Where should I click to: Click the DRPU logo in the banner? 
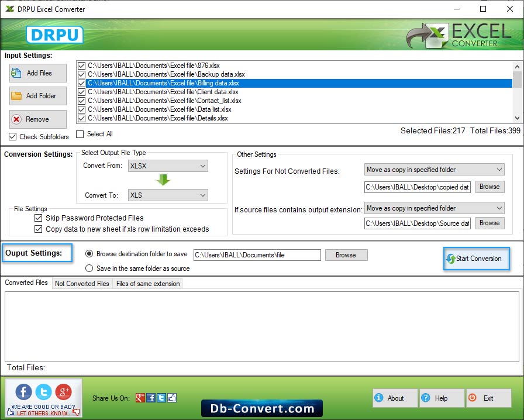click(55, 35)
